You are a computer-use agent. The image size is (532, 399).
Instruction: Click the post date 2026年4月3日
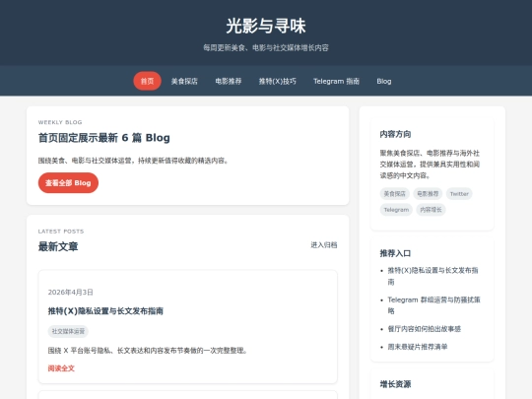click(71, 293)
